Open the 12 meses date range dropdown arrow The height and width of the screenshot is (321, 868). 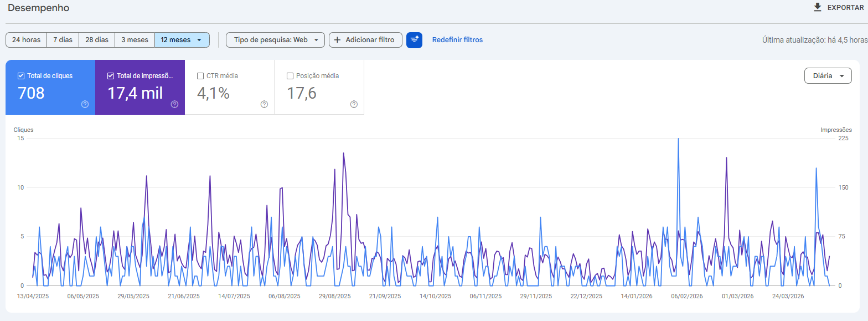click(199, 40)
